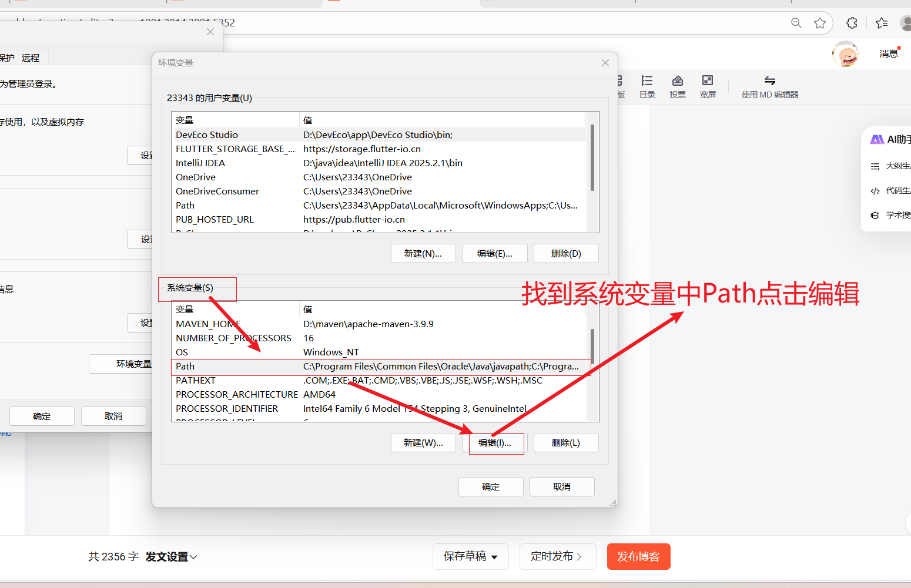Image resolution: width=911 pixels, height=588 pixels.
Task: Open the favorites list icon
Action: 882,23
